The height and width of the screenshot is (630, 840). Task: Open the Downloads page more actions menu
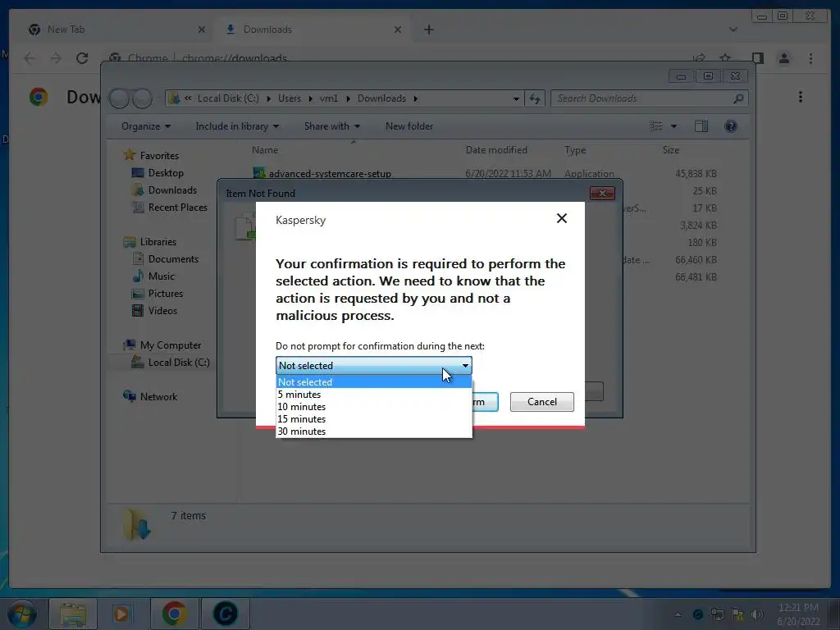[801, 97]
